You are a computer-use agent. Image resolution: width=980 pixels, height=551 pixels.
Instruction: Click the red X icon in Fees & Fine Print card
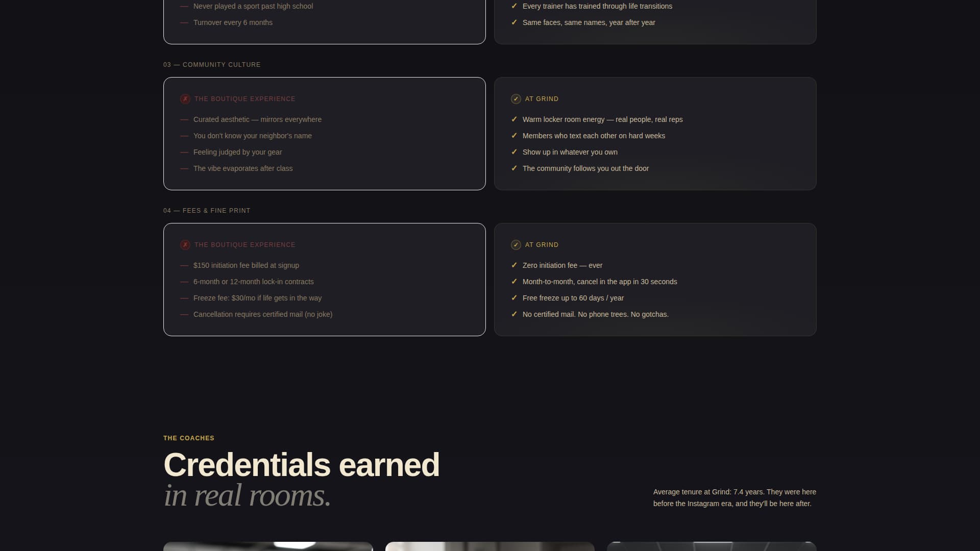(185, 245)
